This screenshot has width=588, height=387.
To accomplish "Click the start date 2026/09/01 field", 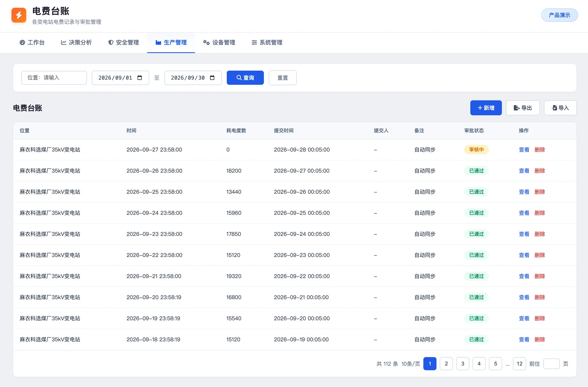I will point(121,78).
